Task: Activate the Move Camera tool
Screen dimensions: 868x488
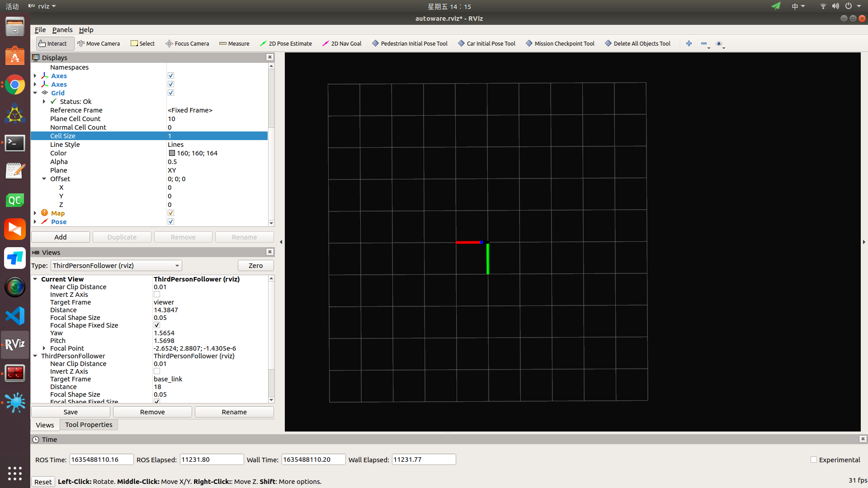Action: click(99, 43)
